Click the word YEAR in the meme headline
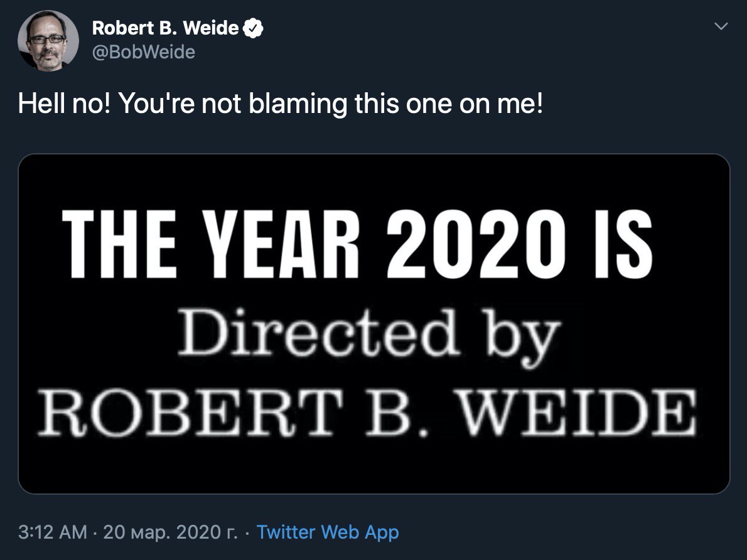This screenshot has height=560, width=747. (x=284, y=244)
